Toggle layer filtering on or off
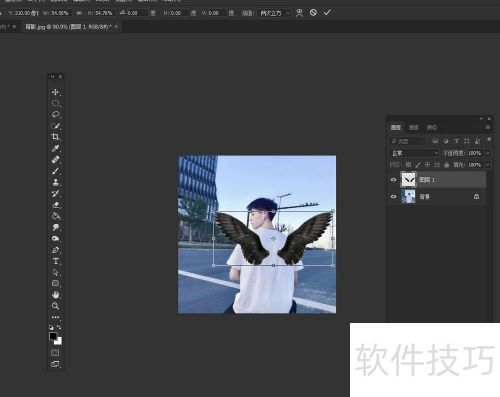 click(489, 139)
